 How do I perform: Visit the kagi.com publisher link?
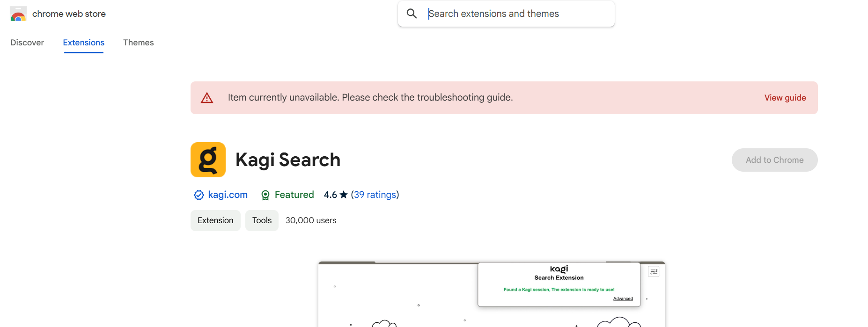pyautogui.click(x=228, y=195)
